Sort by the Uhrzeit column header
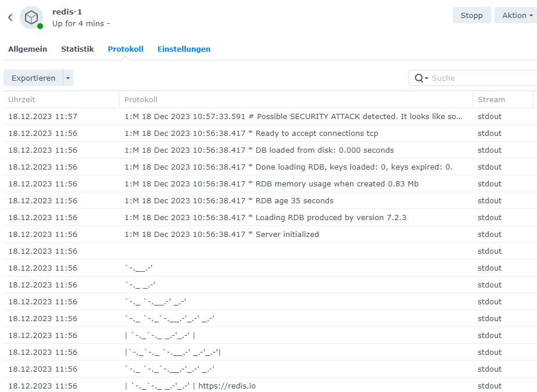Screen dimensions: 537x392 [x=61, y=100]
